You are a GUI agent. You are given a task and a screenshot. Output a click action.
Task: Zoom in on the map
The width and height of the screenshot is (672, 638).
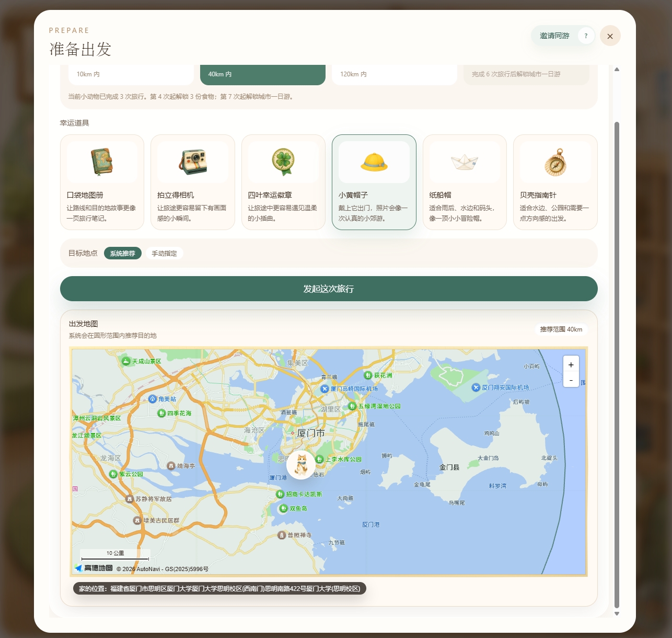571,364
